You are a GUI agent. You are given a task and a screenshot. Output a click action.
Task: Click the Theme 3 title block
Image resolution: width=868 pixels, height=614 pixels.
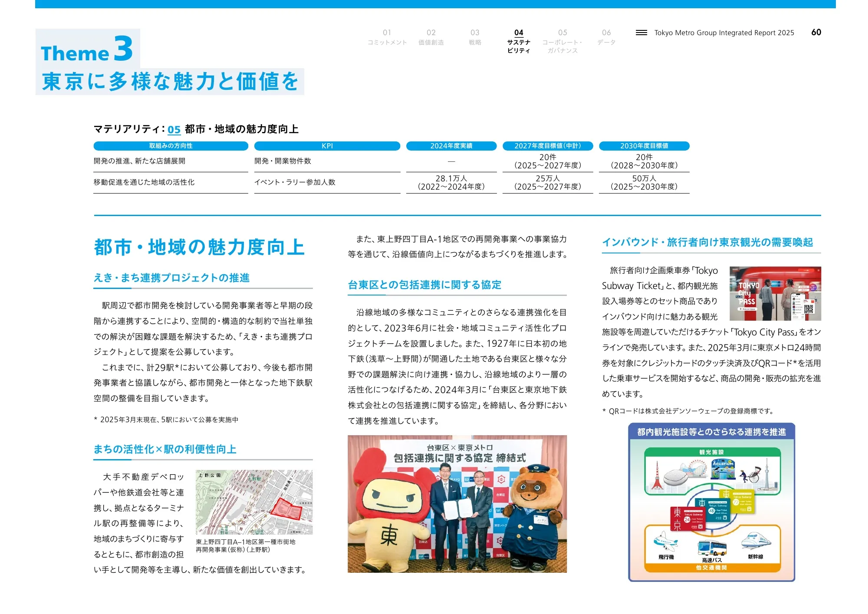click(170, 62)
